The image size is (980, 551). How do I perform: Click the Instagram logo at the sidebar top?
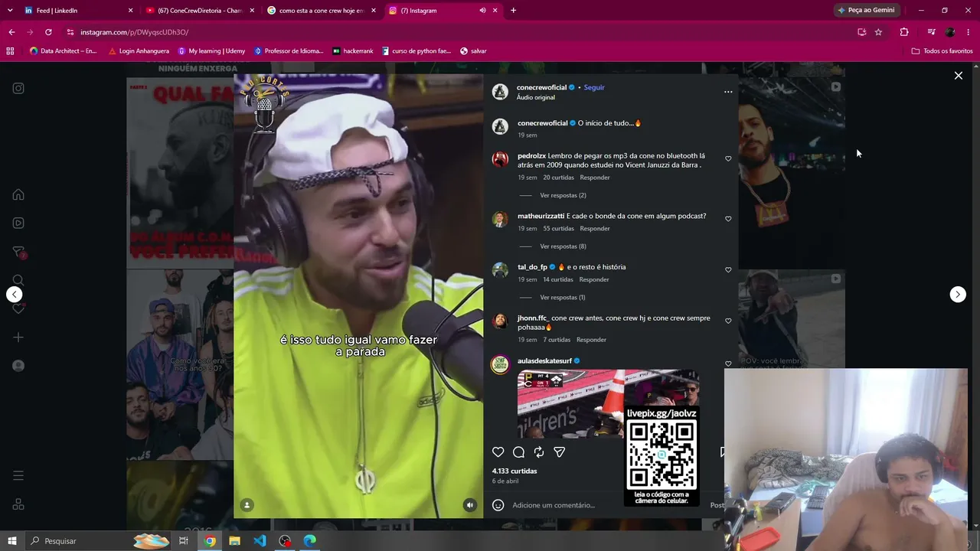tap(18, 88)
